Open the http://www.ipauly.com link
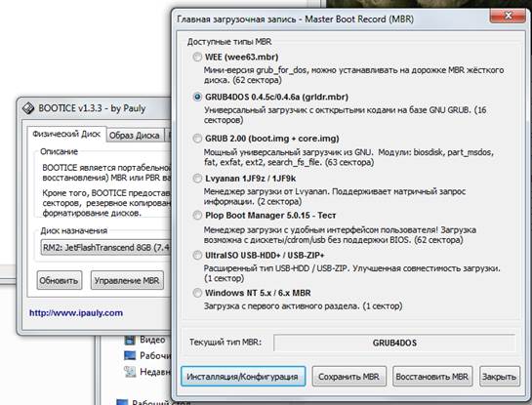 [x=76, y=313]
